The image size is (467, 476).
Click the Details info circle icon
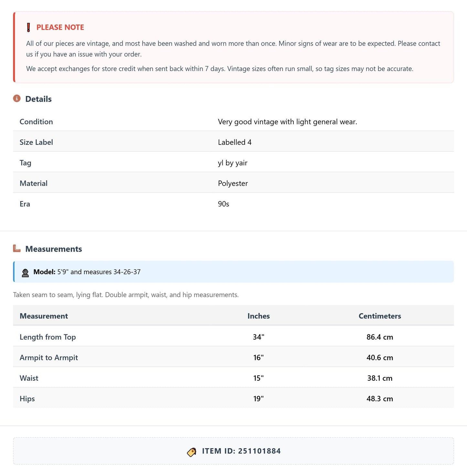(x=17, y=98)
